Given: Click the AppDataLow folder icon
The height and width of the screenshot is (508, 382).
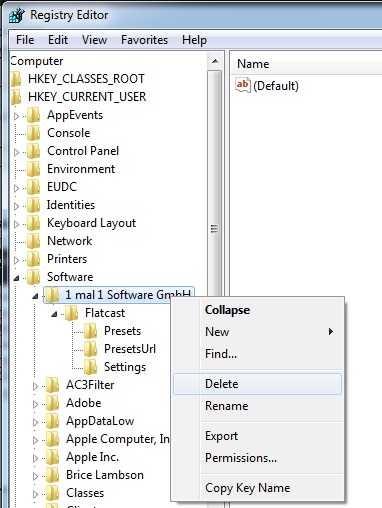Looking at the screenshot, I should (52, 421).
